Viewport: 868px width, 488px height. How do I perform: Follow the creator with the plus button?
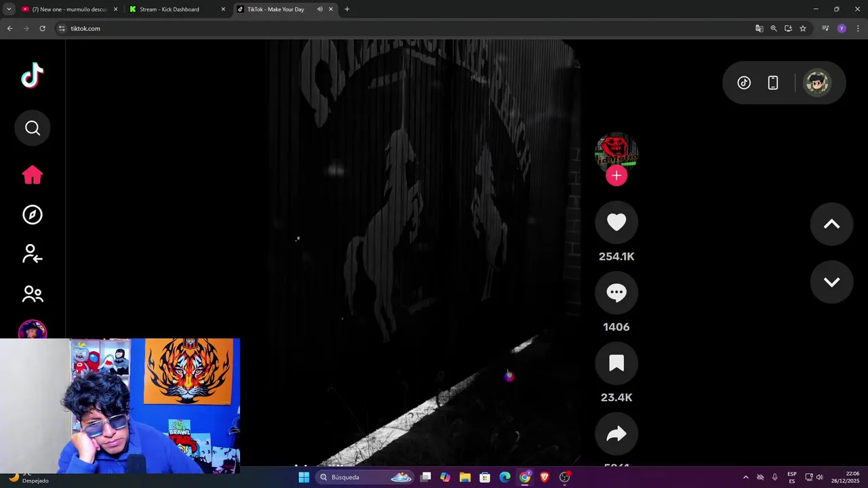pos(616,176)
